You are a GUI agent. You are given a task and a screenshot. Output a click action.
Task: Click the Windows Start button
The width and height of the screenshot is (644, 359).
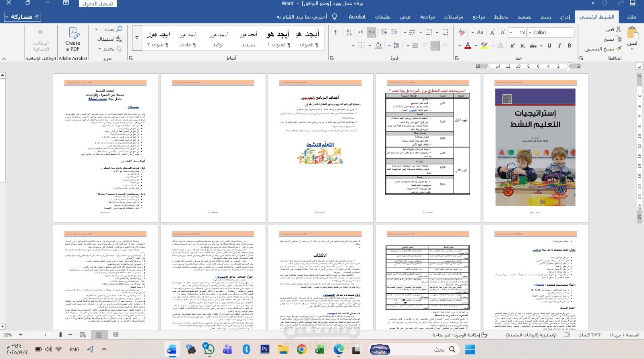pyautogui.click(x=470, y=349)
